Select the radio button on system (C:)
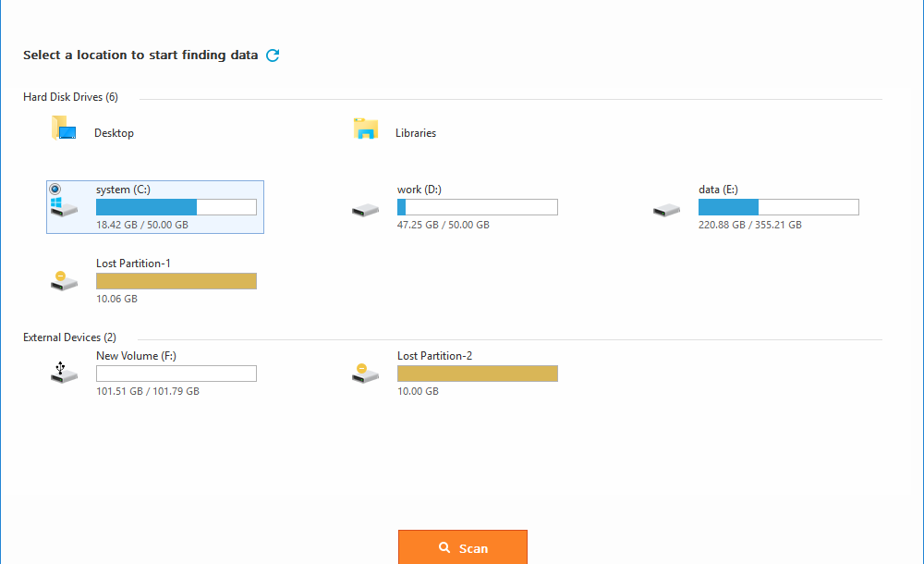 click(x=55, y=189)
